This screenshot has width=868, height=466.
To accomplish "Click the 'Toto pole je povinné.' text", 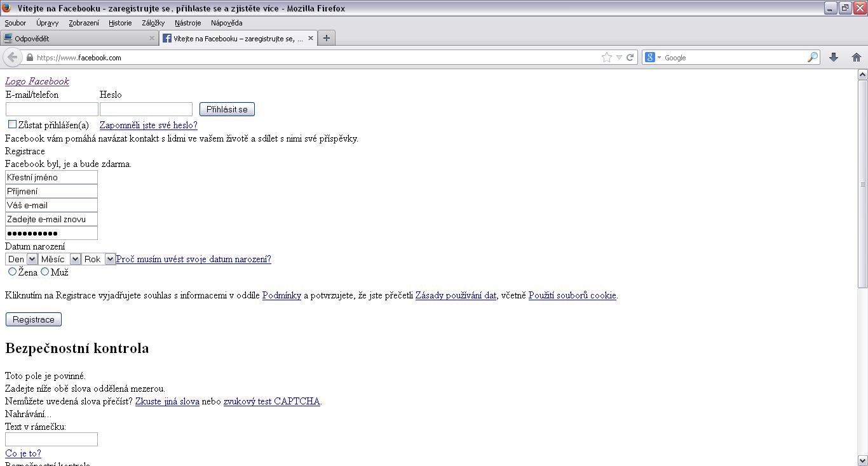I will coord(45,376).
